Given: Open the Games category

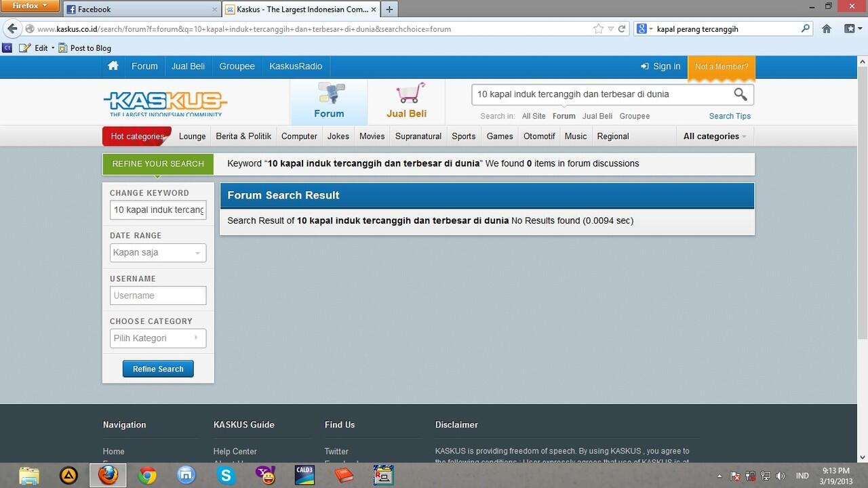Looking at the screenshot, I should point(500,136).
